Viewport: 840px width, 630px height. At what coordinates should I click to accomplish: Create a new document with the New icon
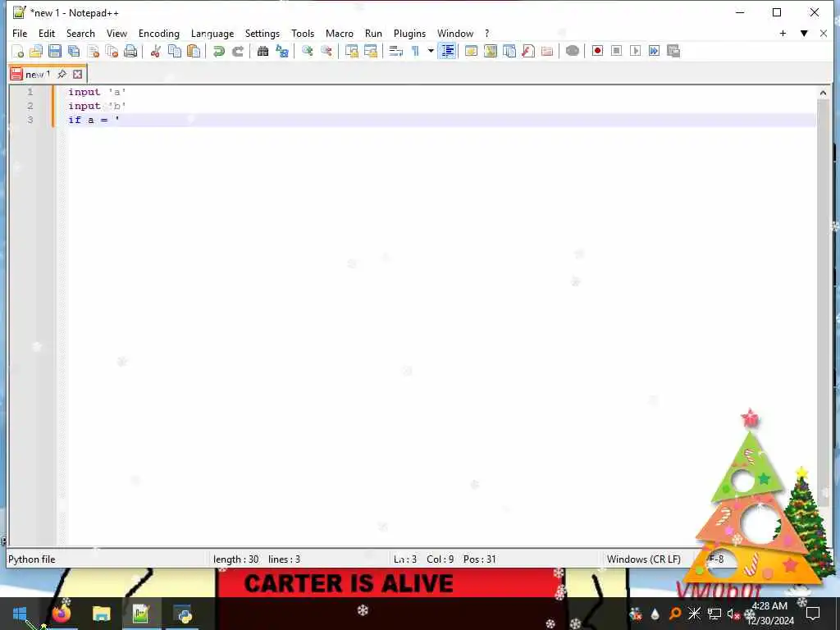coord(18,51)
